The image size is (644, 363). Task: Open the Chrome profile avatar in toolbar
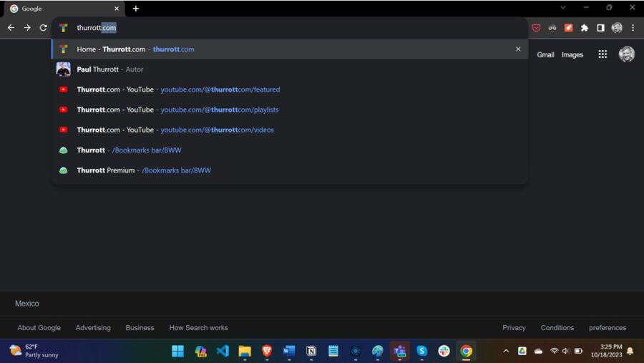(x=617, y=28)
